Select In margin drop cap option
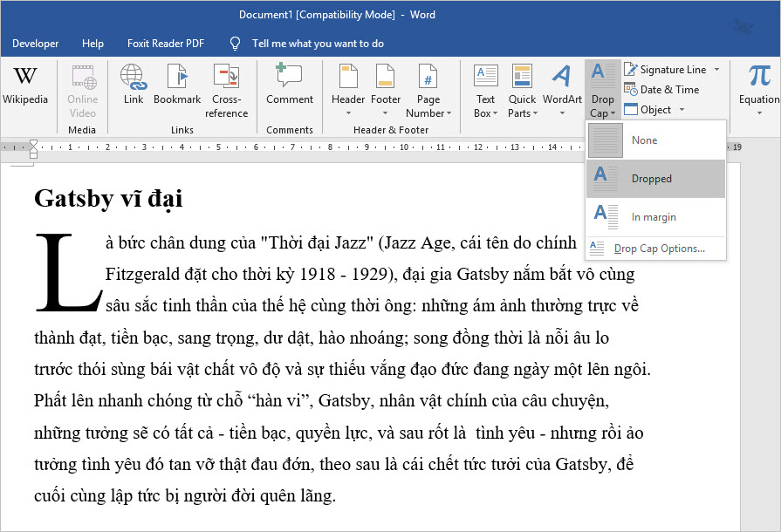 (x=656, y=217)
